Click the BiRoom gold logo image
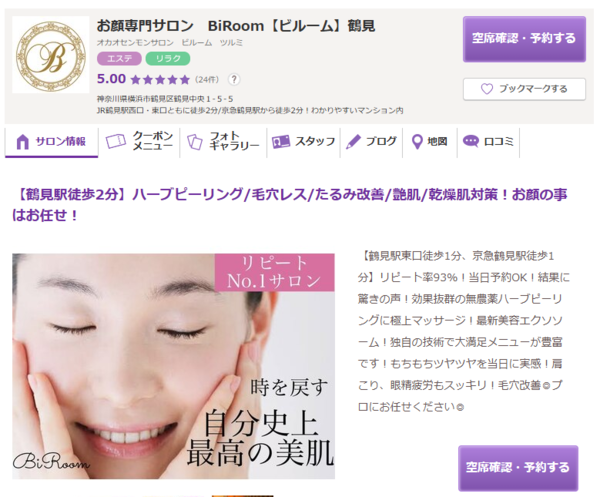600x497 pixels. pyautogui.click(x=51, y=55)
